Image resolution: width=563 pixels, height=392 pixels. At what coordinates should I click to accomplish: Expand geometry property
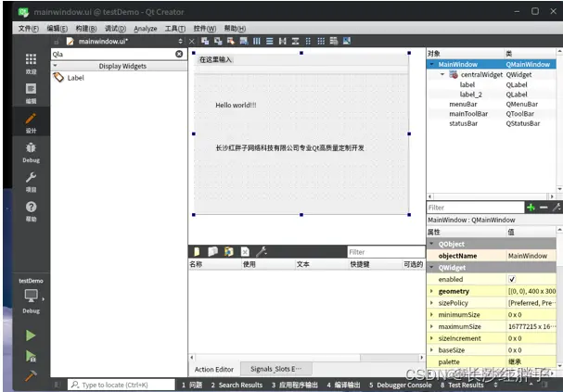coord(431,291)
